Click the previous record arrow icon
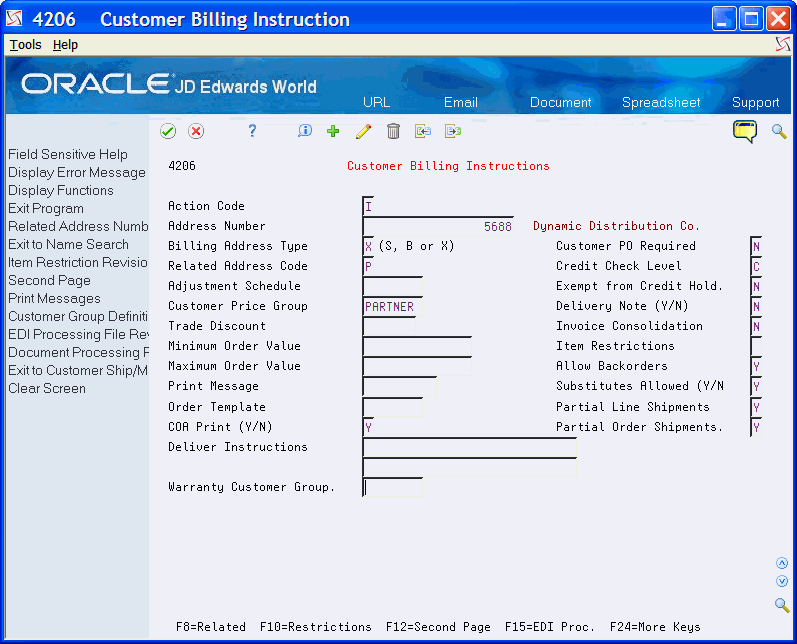The image size is (797, 644). tap(422, 131)
